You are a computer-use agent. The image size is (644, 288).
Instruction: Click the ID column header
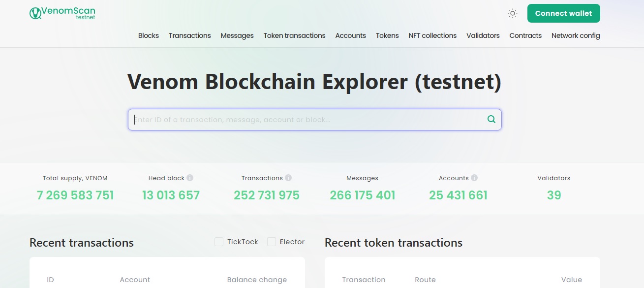pos(50,280)
